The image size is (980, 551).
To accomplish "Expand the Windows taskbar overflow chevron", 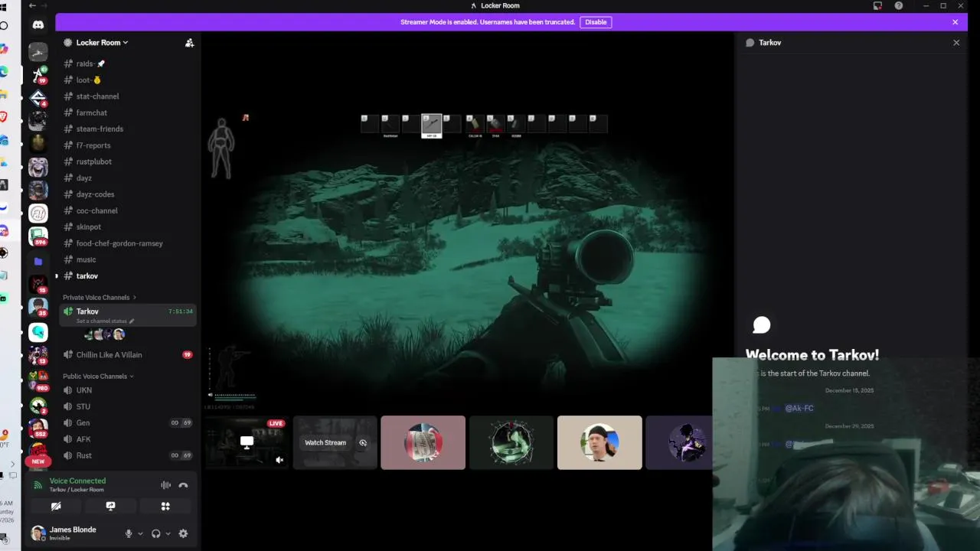I will [12, 464].
